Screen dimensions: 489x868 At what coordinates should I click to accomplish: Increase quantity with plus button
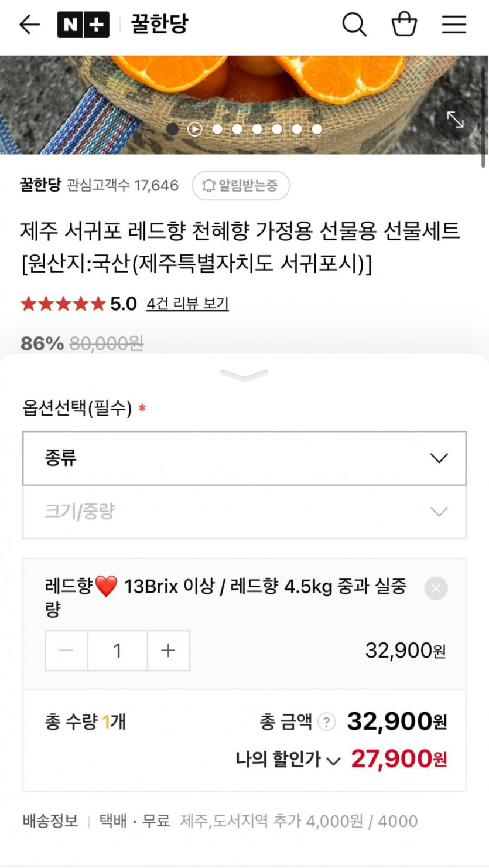tap(168, 651)
